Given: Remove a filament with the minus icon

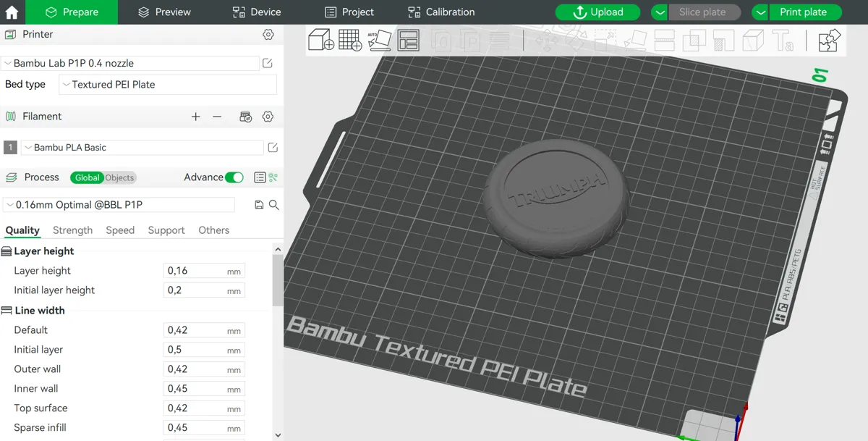Looking at the screenshot, I should coord(217,117).
